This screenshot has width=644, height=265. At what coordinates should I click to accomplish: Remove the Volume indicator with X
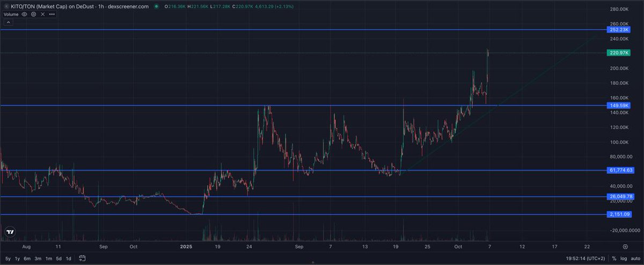point(42,14)
